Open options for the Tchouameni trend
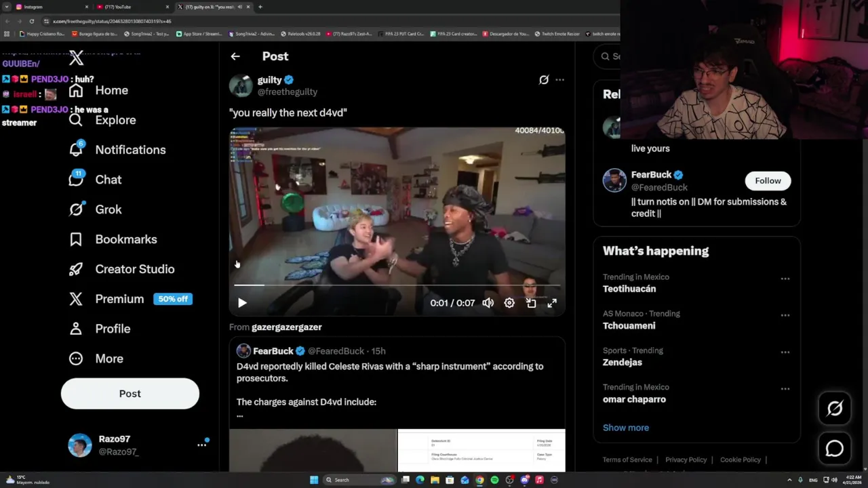This screenshot has width=868, height=488. point(785,315)
